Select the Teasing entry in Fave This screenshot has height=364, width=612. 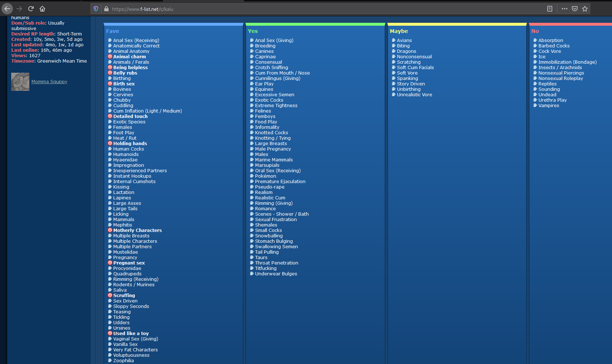[x=122, y=312]
